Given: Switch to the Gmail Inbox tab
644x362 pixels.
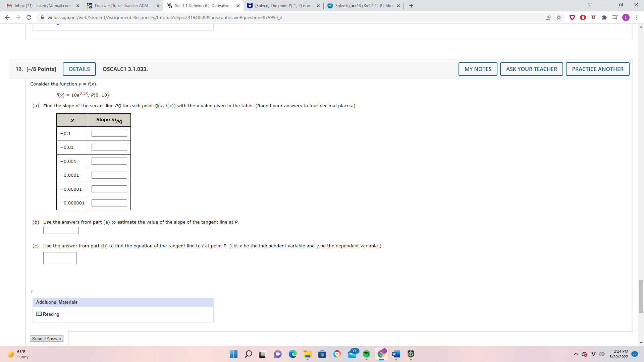Looking at the screenshot, I should [43, 6].
